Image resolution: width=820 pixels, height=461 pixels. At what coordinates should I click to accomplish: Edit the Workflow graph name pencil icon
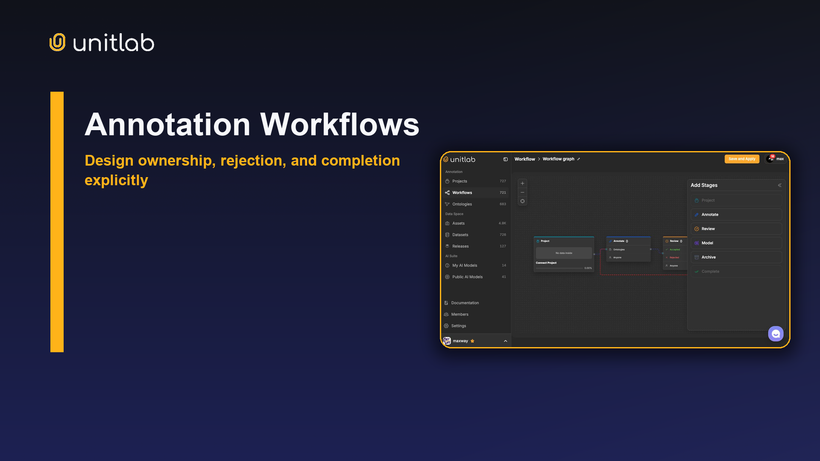click(x=578, y=159)
